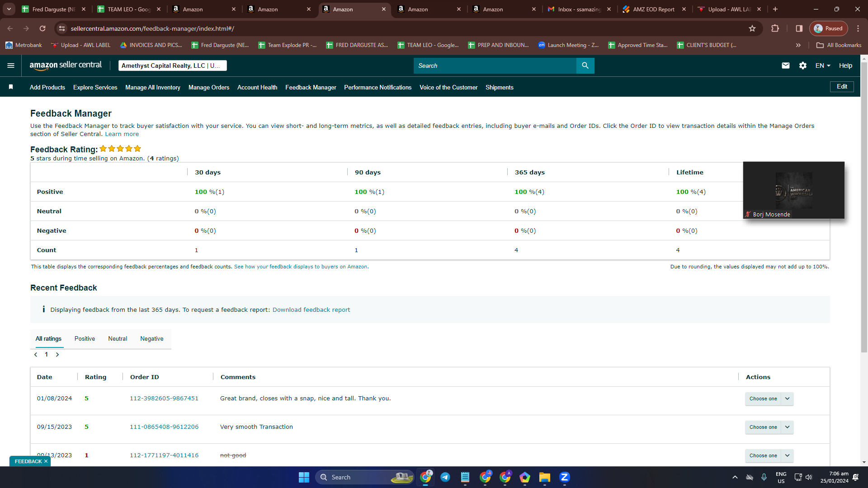
Task: Open the All Bookmarks folder
Action: coord(839,45)
